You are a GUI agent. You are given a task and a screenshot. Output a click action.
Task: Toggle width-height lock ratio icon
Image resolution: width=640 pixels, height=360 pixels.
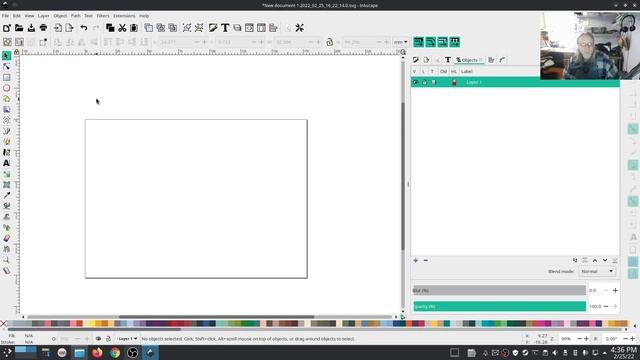(329, 42)
